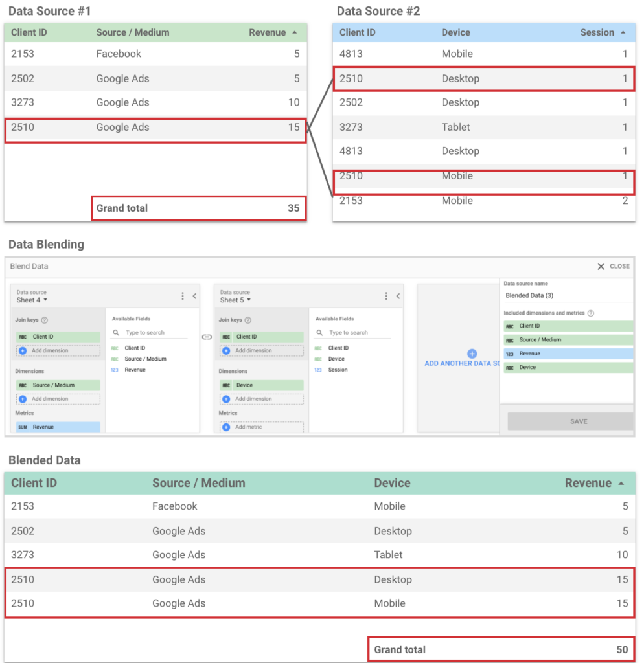Click the plus icon on Add metric in Sheet 5
The width and height of the screenshot is (644, 663).
[226, 427]
